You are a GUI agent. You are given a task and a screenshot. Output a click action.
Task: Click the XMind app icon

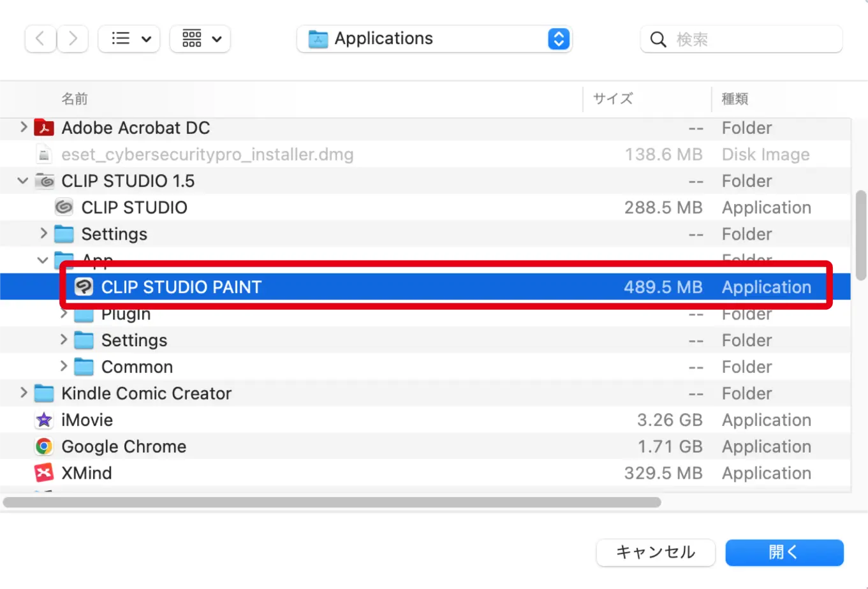tap(43, 473)
